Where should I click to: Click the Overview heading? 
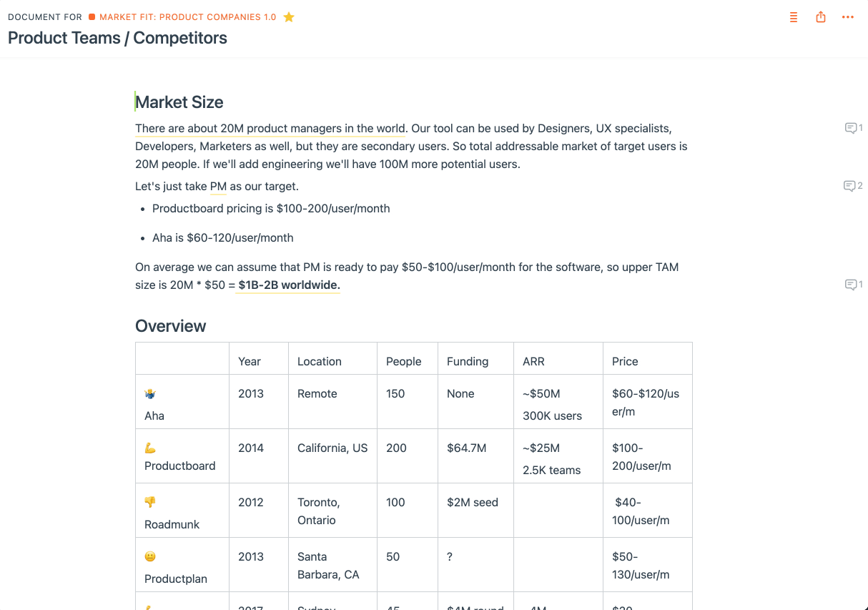coord(171,326)
